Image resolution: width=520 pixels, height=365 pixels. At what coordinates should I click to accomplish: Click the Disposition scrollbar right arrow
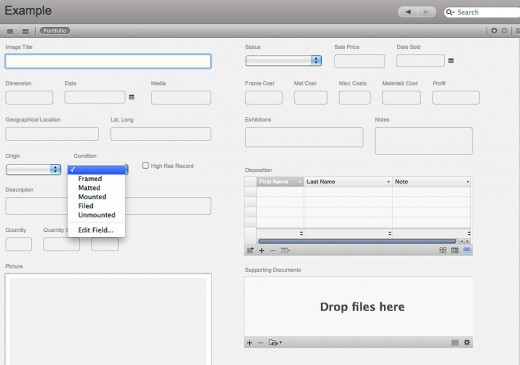point(468,241)
